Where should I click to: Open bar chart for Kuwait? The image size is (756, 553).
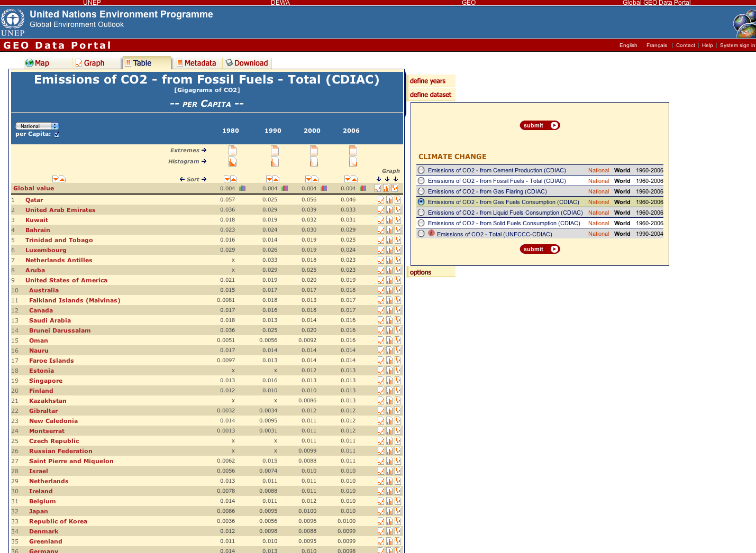[389, 220]
